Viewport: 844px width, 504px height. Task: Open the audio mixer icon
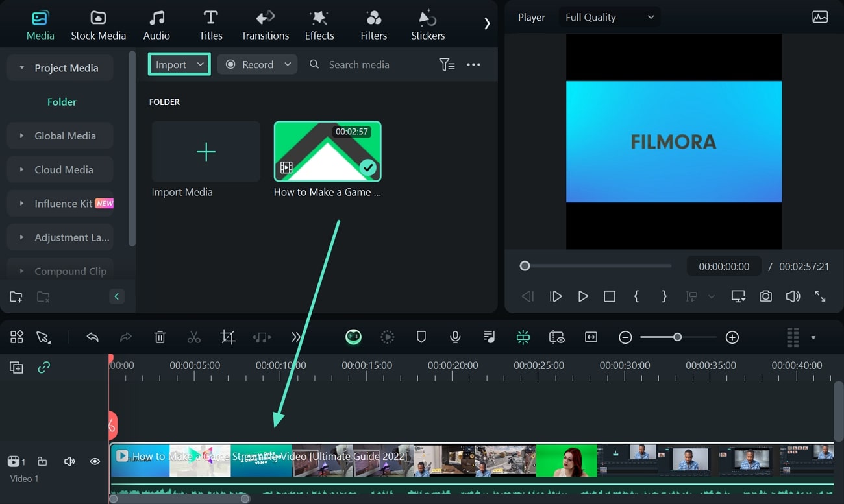pos(490,337)
